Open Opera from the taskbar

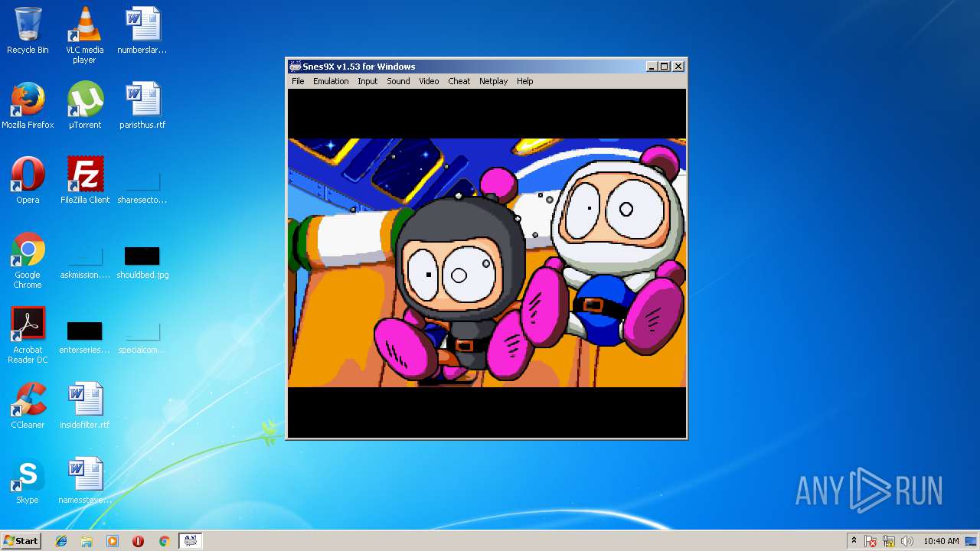138,541
